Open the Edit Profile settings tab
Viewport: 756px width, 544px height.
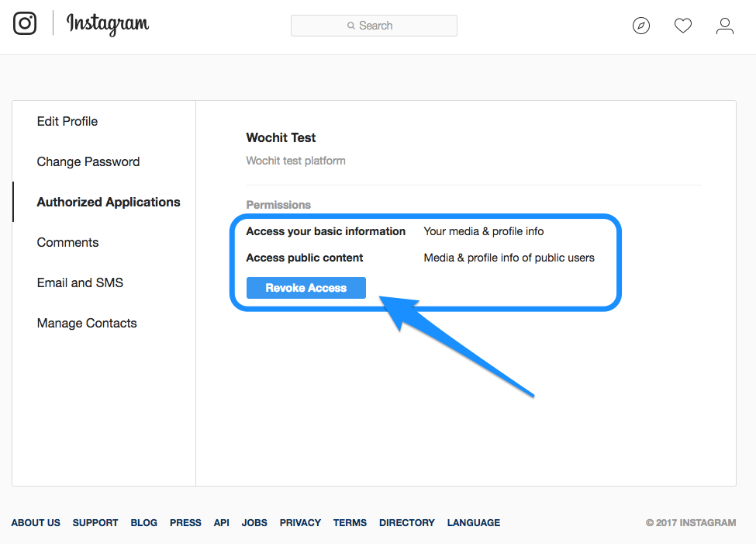click(x=67, y=121)
